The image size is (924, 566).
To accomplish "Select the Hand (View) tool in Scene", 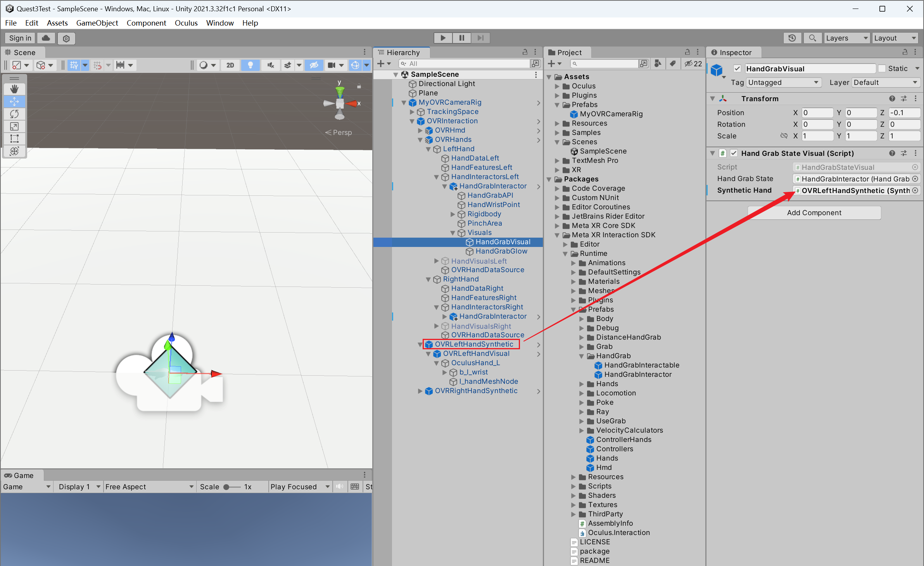I will coord(14,89).
